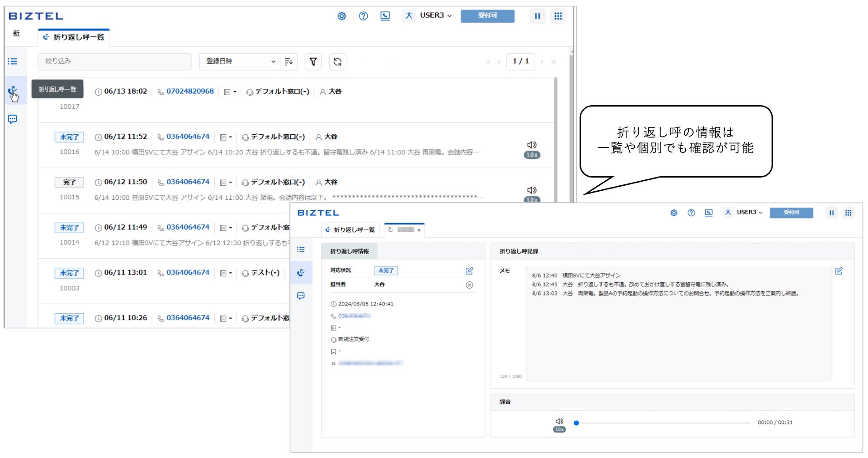Open settings gear in the callback detail window
The width and height of the screenshot is (868, 458).
[x=674, y=213]
